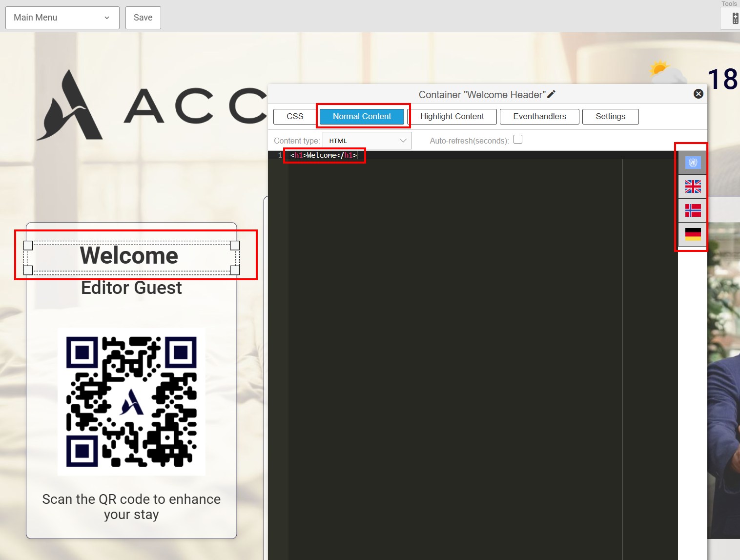Enable the Auto-refresh checkbox
This screenshot has width=740, height=560.
click(518, 139)
